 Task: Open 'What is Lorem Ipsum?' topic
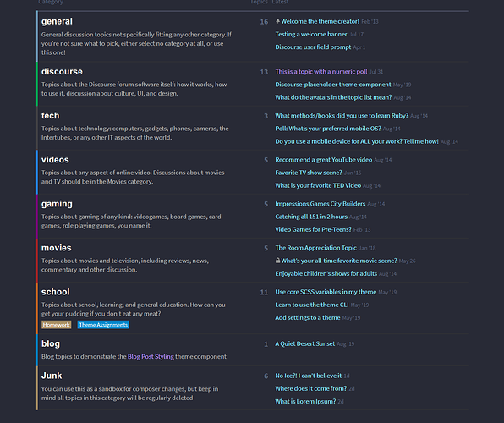coord(305,402)
